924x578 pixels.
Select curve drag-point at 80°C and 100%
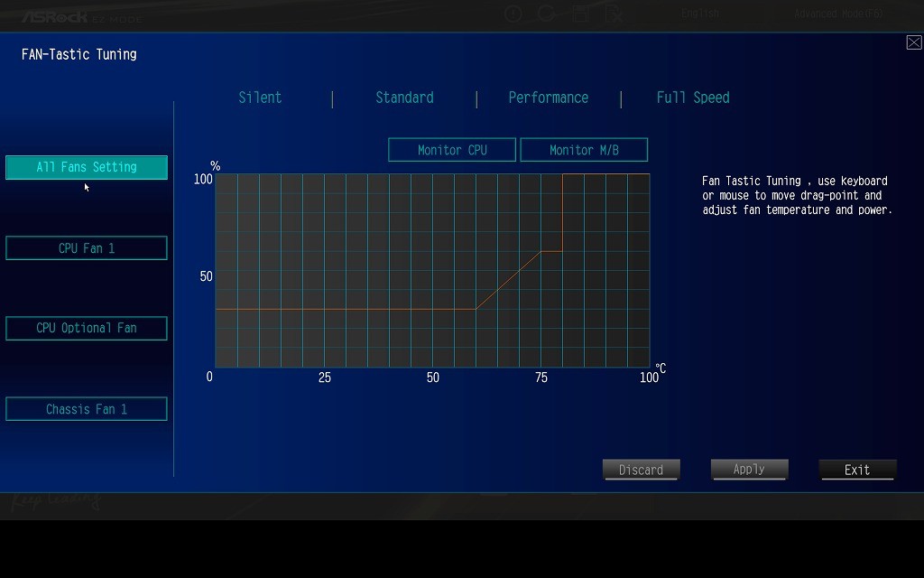point(563,174)
